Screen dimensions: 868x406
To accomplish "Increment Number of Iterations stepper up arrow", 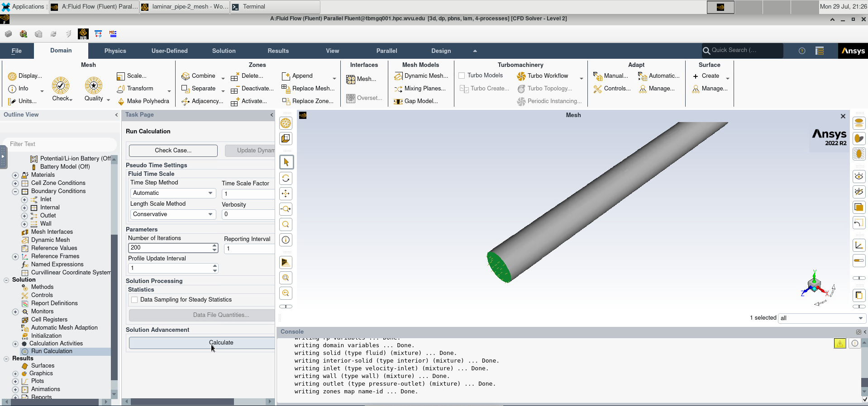I will tap(215, 245).
